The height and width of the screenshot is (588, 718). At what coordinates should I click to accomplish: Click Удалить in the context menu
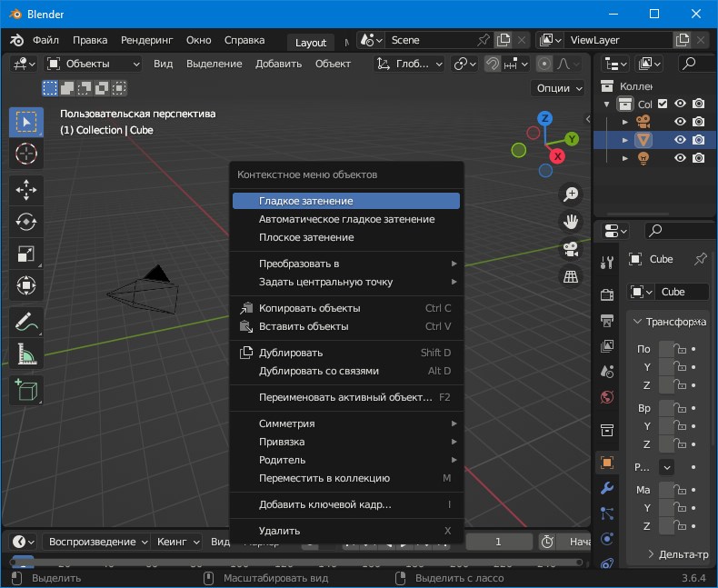(279, 531)
